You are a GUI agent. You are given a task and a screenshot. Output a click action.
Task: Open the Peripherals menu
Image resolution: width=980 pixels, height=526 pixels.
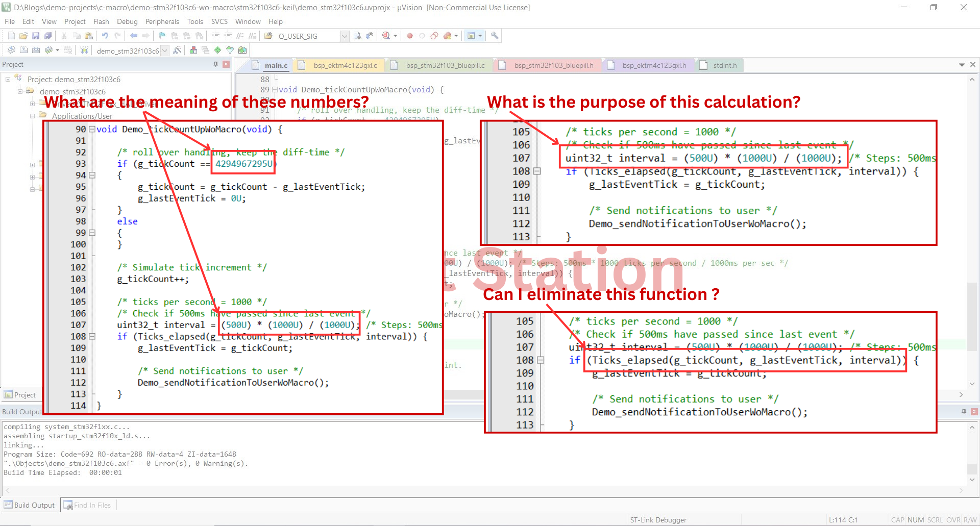(x=162, y=21)
